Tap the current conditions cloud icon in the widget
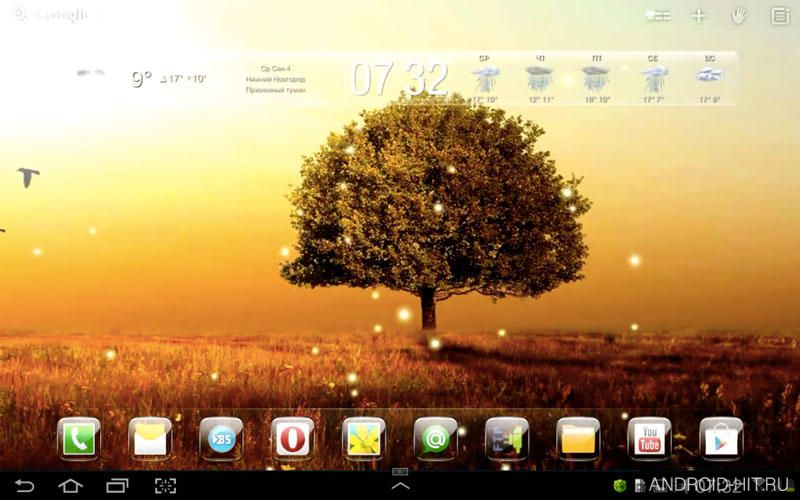Image resolution: width=800 pixels, height=500 pixels. tap(90, 73)
